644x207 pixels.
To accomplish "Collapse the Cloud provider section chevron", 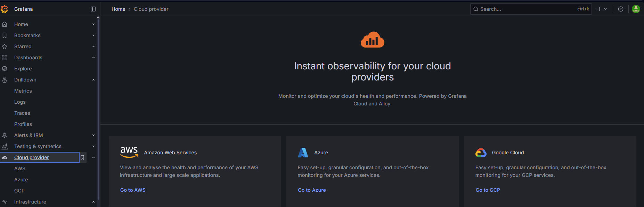I will coord(93,157).
